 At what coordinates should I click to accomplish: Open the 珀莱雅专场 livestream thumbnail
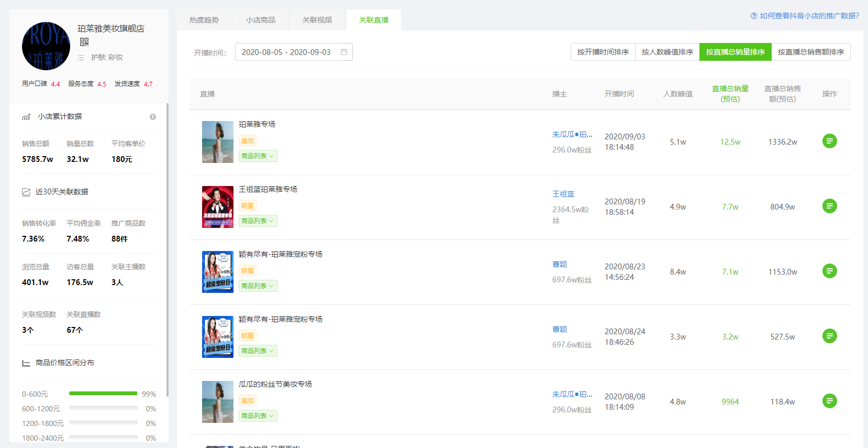[x=218, y=142]
